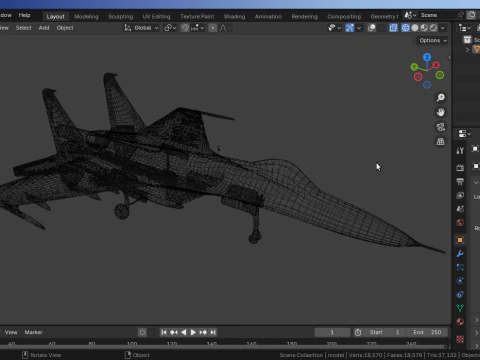This screenshot has height=360, width=480.
Task: Open Properties editor type dropdown
Action: pyautogui.click(x=464, y=134)
